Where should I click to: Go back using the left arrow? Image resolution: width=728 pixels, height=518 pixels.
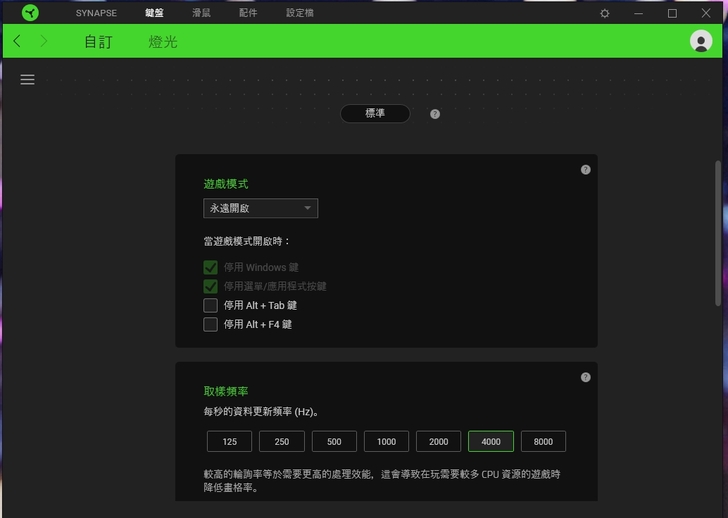coord(17,41)
